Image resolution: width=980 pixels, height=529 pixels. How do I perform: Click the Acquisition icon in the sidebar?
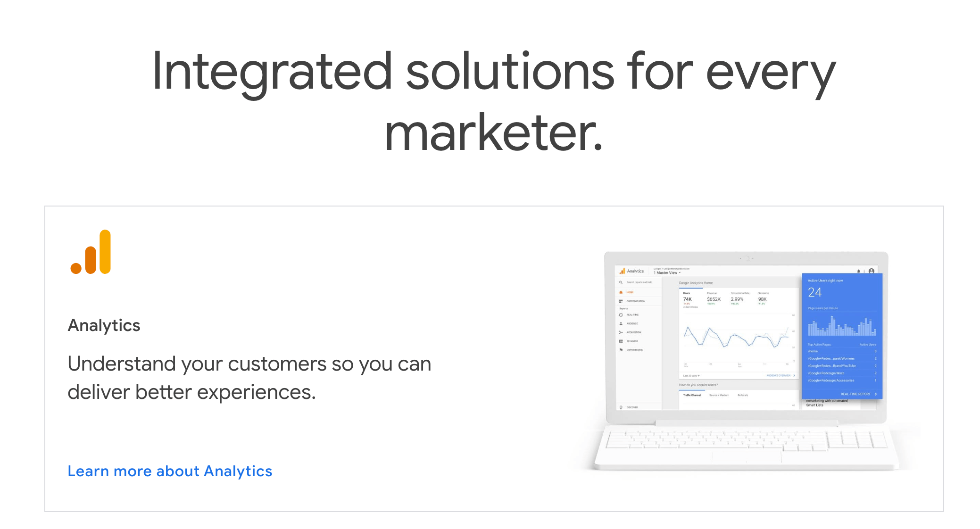621,332
